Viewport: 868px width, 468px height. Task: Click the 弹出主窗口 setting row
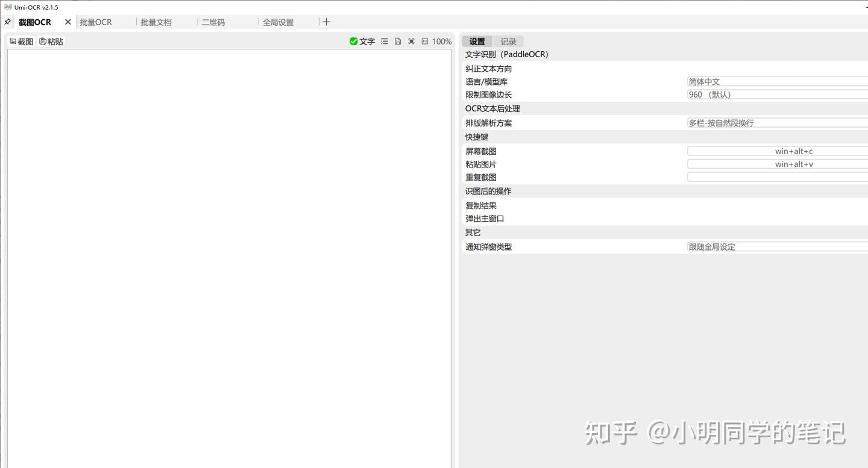(x=665, y=219)
